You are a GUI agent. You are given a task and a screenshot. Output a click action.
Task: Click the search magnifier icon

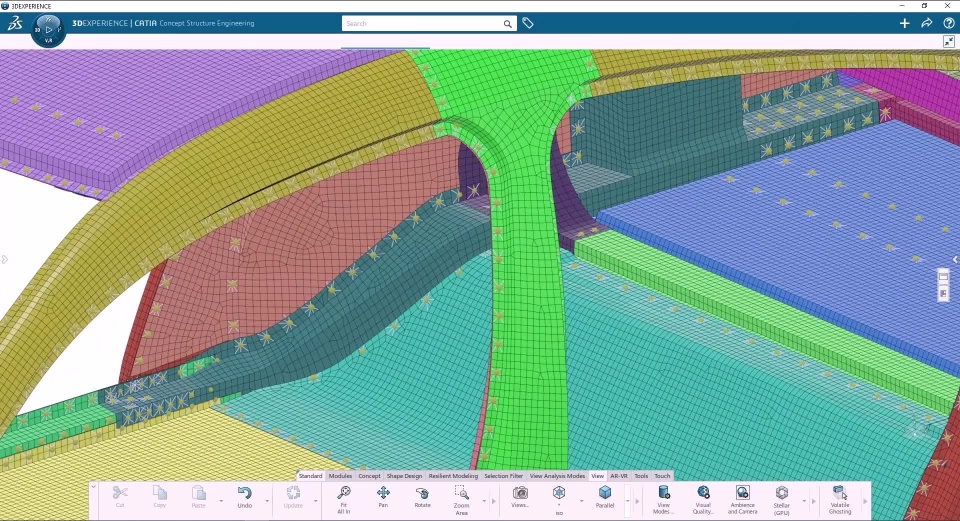[x=508, y=24]
